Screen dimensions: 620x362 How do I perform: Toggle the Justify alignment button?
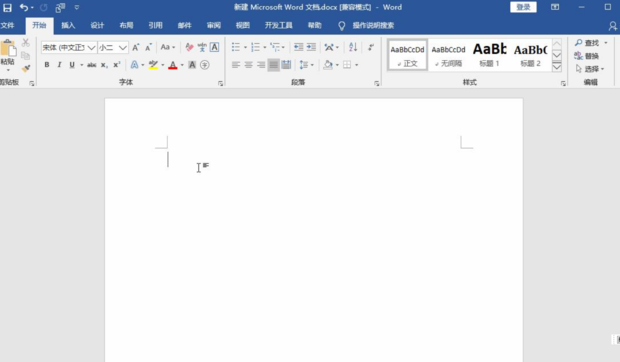273,65
